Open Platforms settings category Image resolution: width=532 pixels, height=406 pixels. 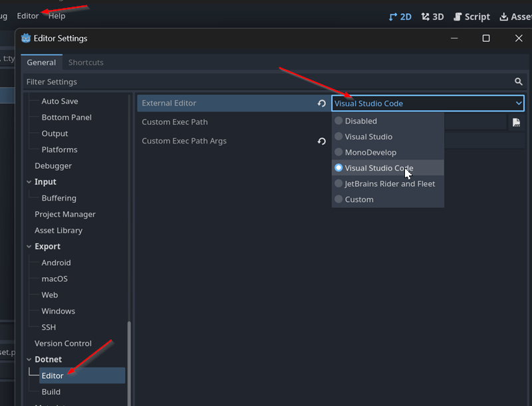tap(59, 150)
